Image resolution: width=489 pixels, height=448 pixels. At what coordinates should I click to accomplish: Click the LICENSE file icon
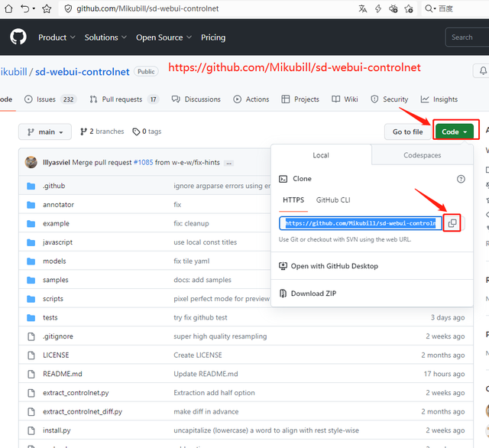(x=31, y=355)
